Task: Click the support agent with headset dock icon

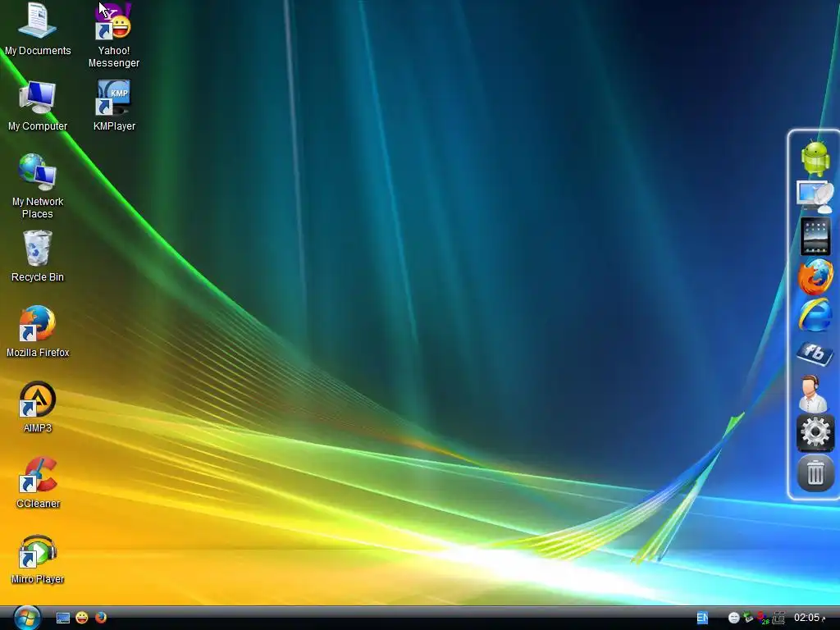Action: 813,393
